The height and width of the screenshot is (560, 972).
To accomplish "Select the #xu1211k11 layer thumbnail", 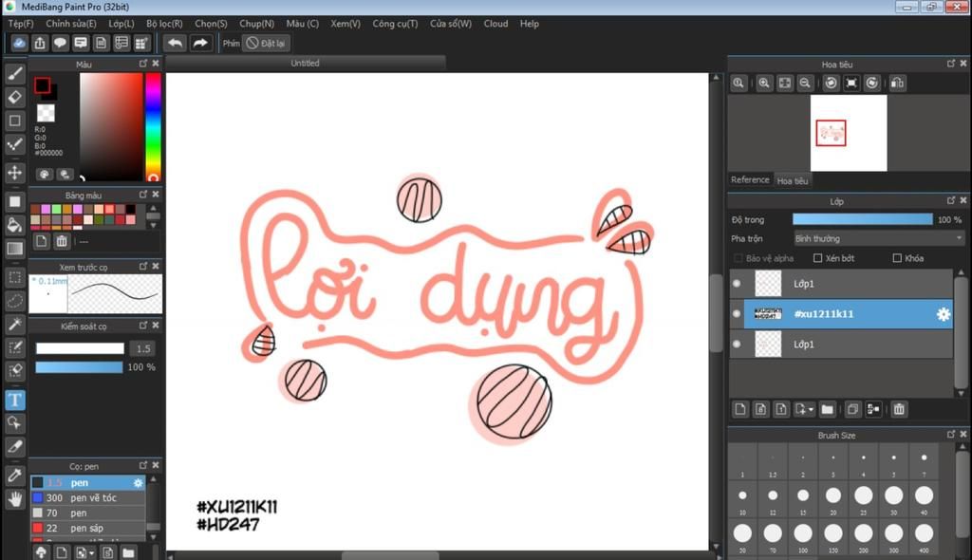I will [x=767, y=314].
